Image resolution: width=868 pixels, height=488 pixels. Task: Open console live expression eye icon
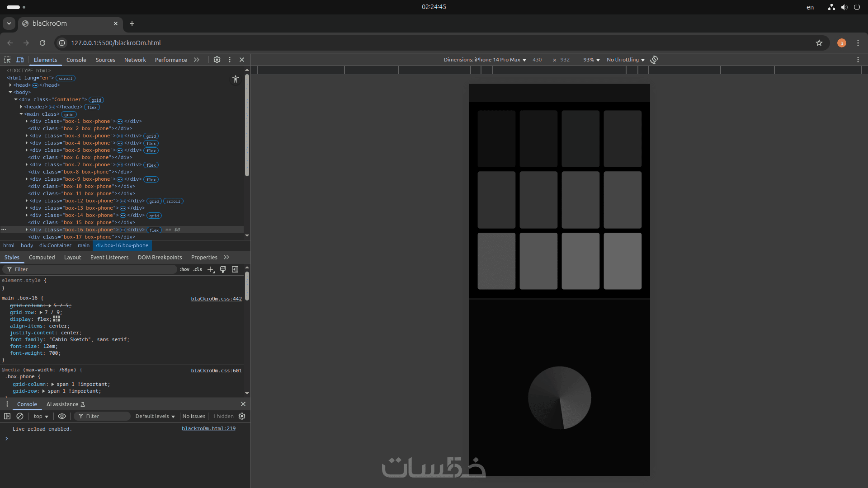point(62,416)
